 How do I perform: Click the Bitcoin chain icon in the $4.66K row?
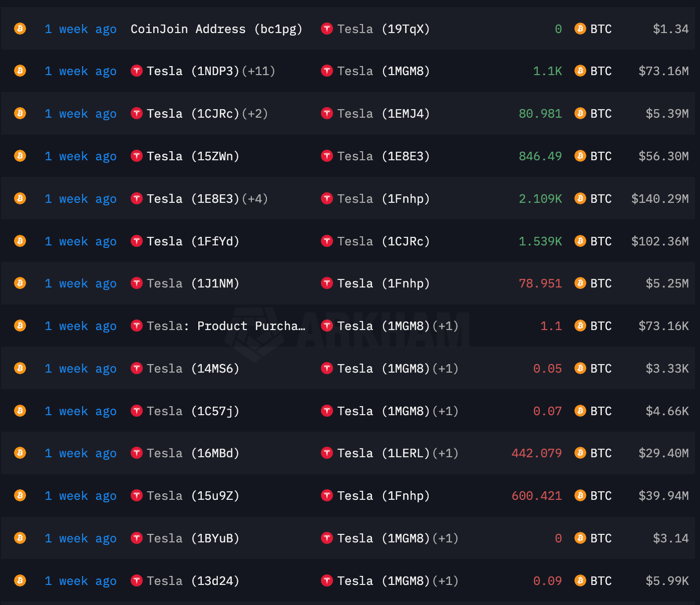pos(20,411)
